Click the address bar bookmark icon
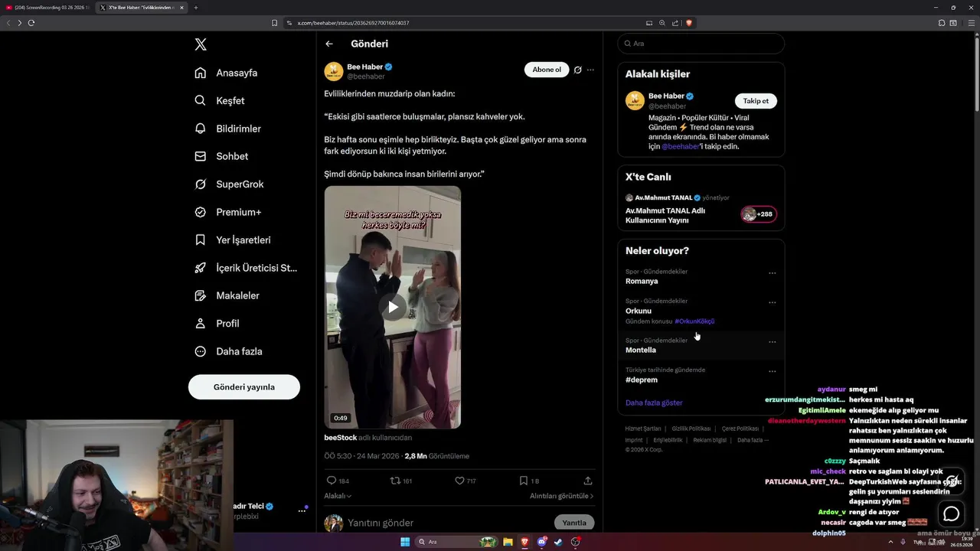The width and height of the screenshot is (980, 551). (x=275, y=23)
